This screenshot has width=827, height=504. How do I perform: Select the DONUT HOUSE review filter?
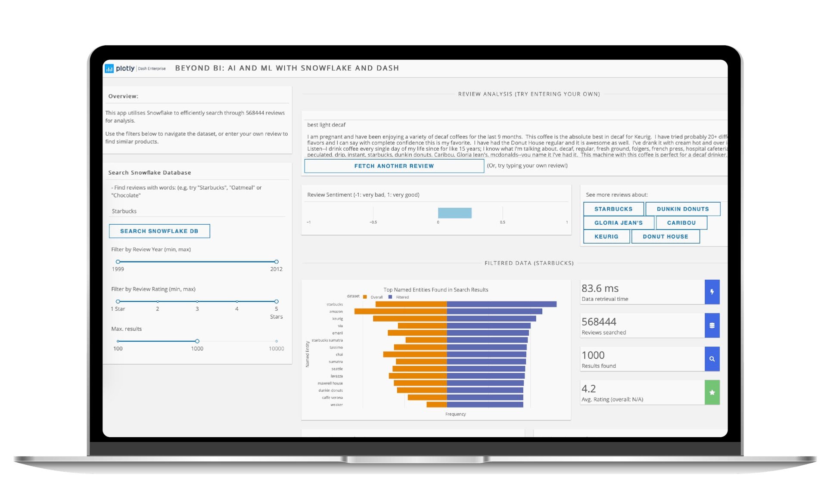point(665,236)
